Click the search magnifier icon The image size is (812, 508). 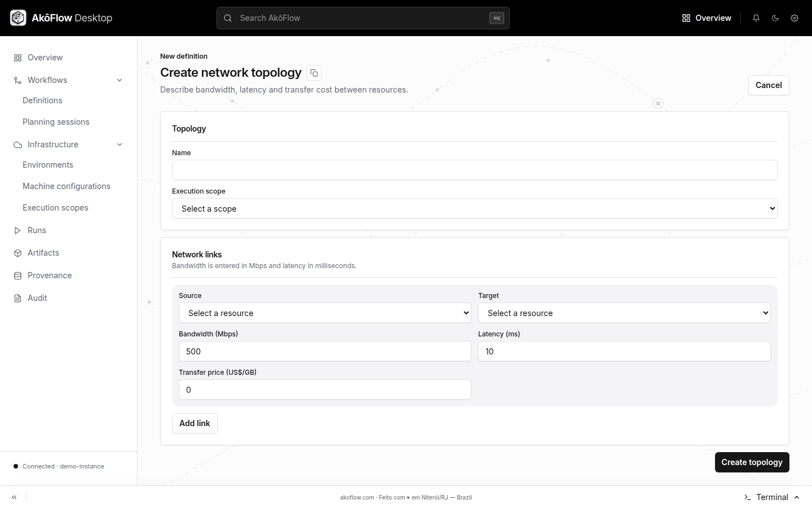tap(228, 18)
